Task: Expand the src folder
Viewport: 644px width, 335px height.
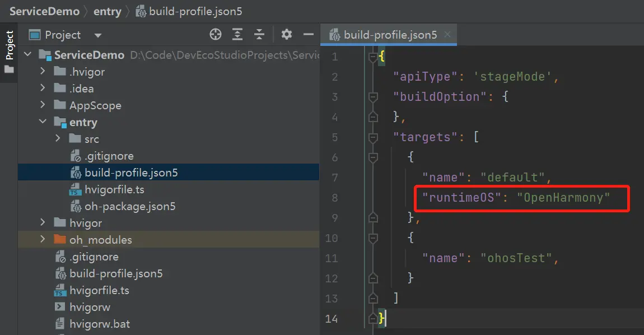Action: pyautogui.click(x=58, y=138)
